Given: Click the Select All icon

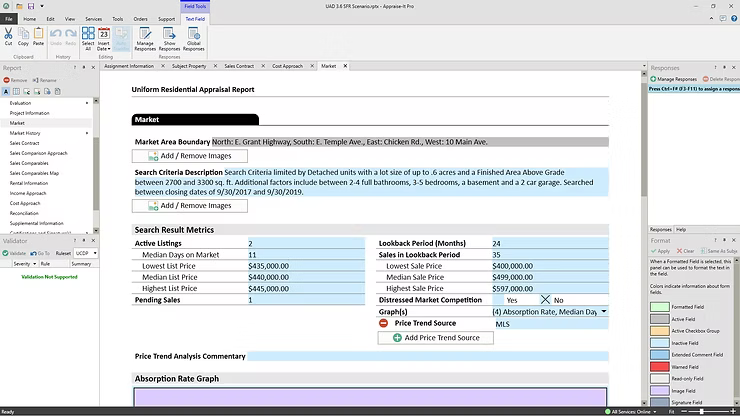Looking at the screenshot, I should [87, 34].
